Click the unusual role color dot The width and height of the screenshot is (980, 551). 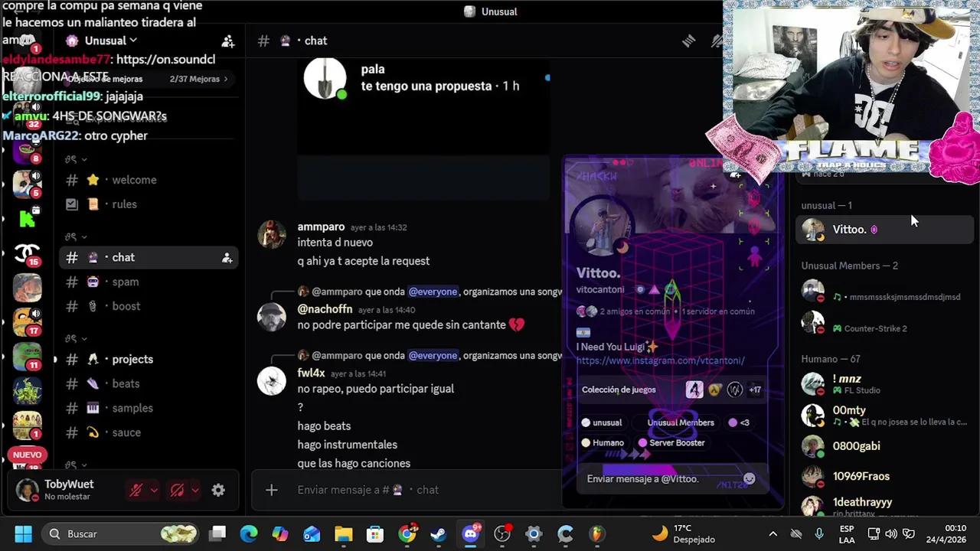click(586, 422)
